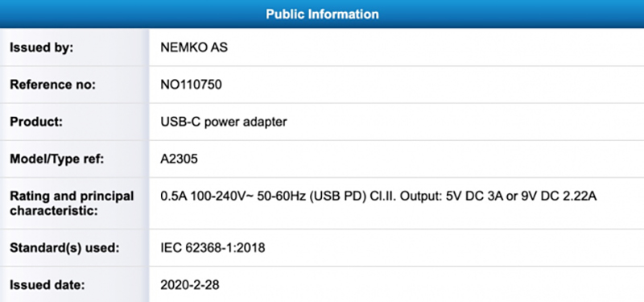Select the Reference no label
The image size is (644, 302).
pos(52,85)
